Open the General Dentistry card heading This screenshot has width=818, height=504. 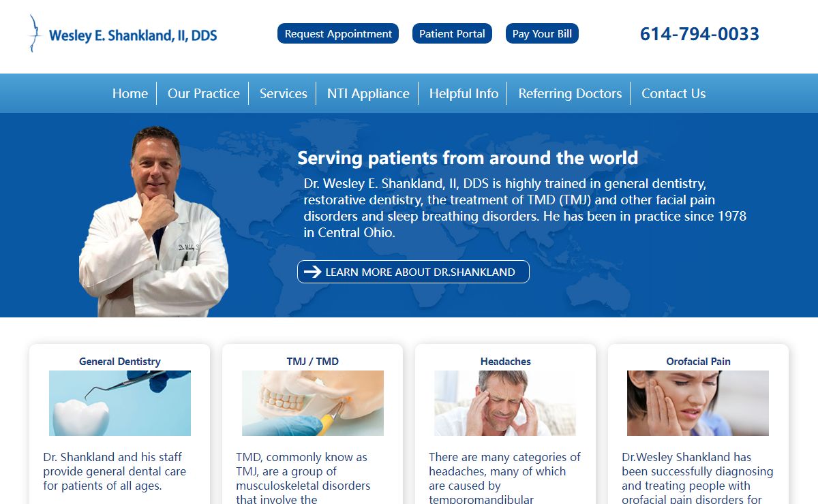pos(120,362)
